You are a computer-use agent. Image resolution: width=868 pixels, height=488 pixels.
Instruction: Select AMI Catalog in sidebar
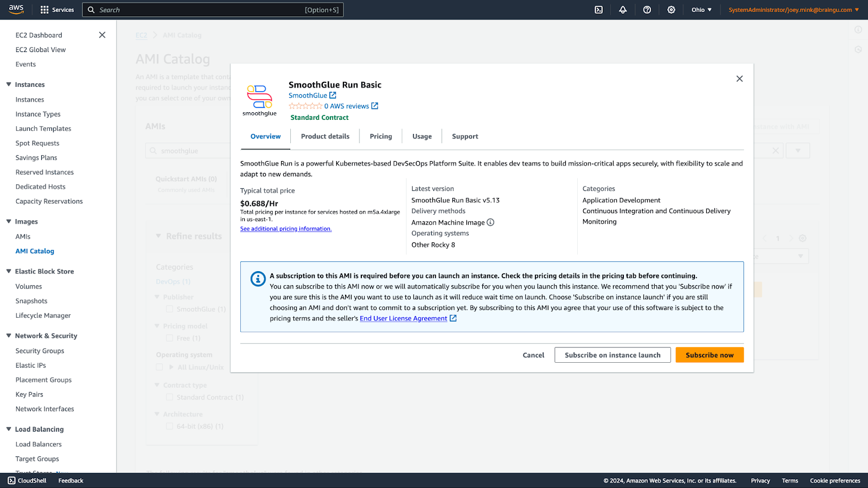pyautogui.click(x=35, y=252)
